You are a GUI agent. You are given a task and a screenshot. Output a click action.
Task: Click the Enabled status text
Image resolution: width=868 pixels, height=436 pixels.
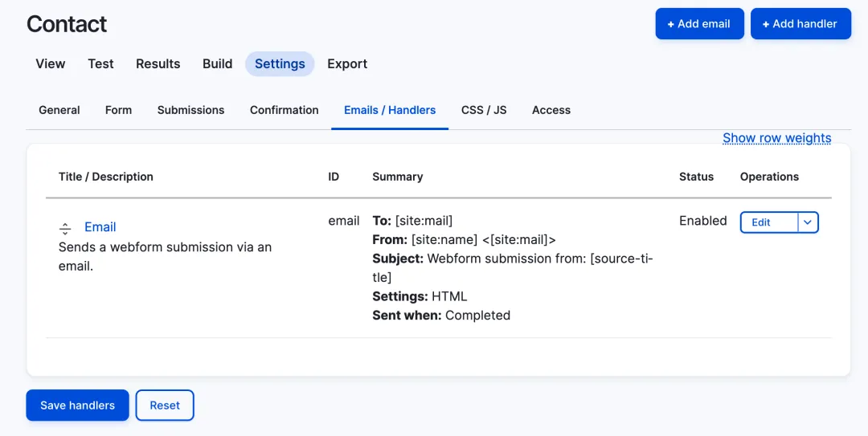click(703, 221)
